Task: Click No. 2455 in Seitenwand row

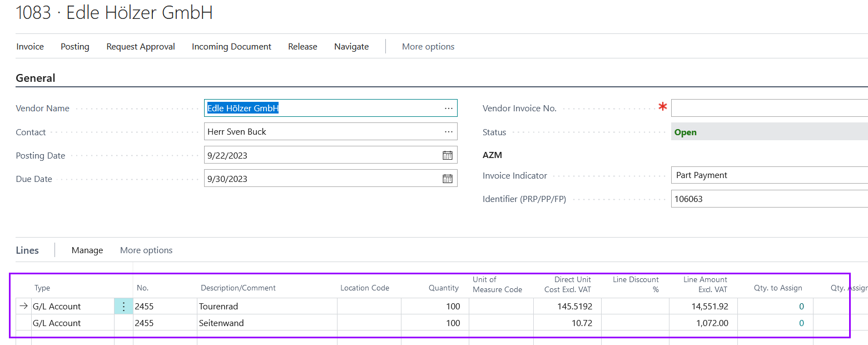Action: pyautogui.click(x=165, y=323)
